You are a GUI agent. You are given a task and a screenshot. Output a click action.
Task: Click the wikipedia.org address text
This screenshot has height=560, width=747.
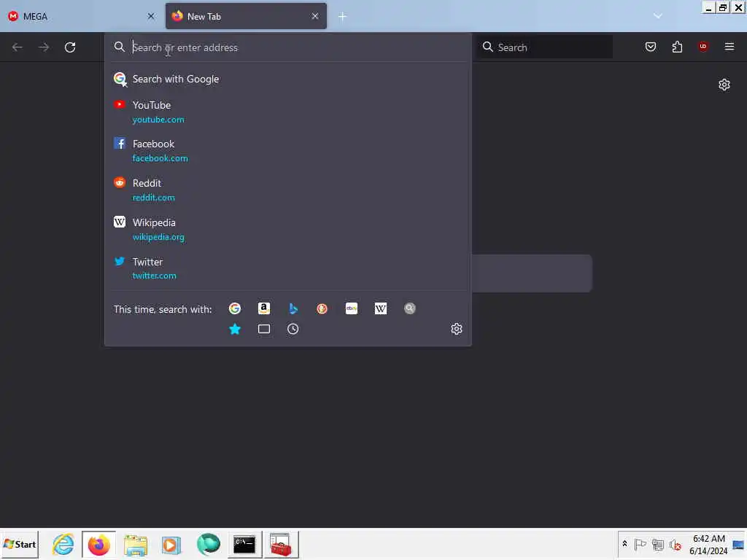[158, 237]
